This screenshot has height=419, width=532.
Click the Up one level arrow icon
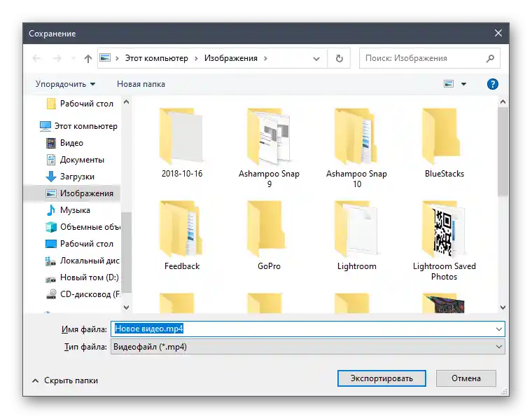pos(88,59)
